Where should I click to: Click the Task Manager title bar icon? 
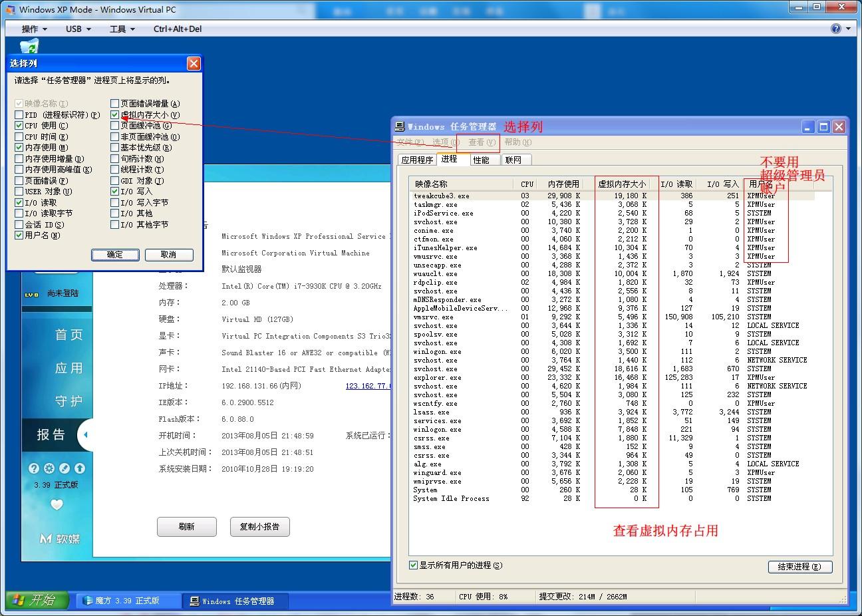(x=400, y=126)
